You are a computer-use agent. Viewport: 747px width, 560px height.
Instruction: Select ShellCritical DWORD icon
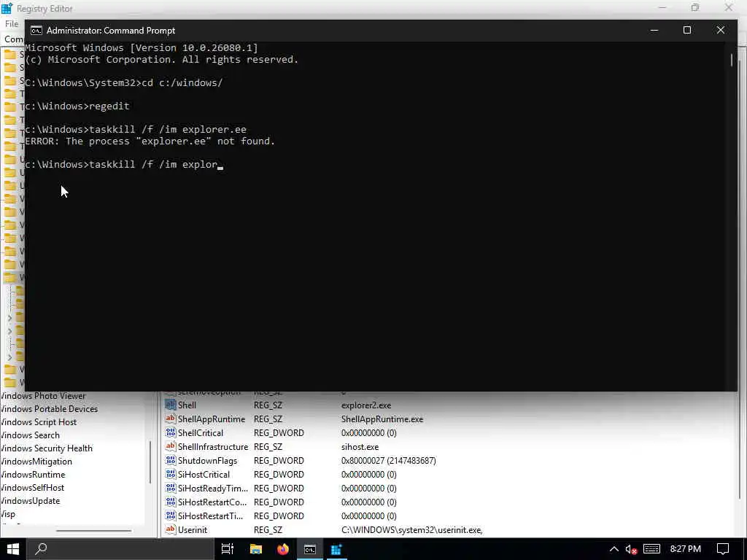(171, 433)
